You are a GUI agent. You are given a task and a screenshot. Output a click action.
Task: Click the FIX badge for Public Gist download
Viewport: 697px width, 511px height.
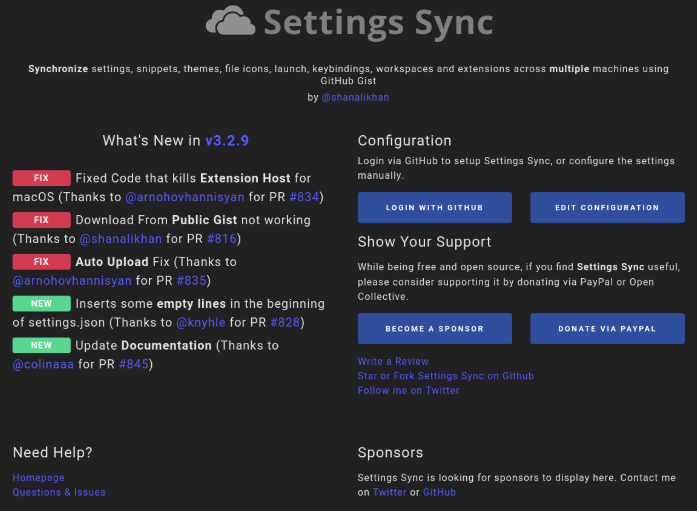tap(41, 220)
